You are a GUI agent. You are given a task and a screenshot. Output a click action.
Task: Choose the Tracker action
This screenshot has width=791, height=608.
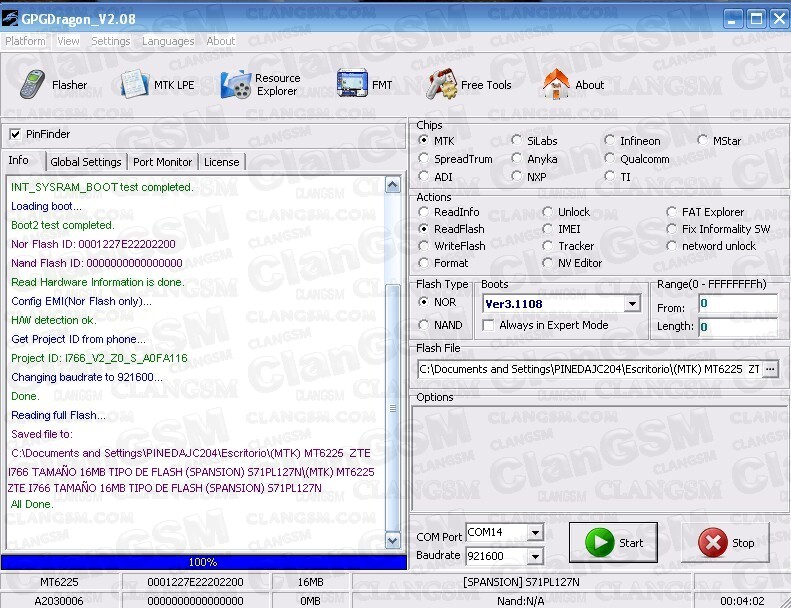coord(547,246)
